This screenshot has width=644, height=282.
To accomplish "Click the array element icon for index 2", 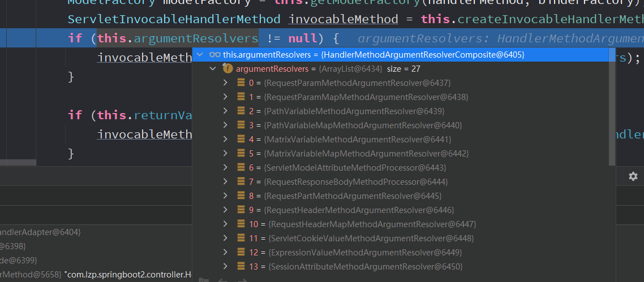I will (242, 111).
